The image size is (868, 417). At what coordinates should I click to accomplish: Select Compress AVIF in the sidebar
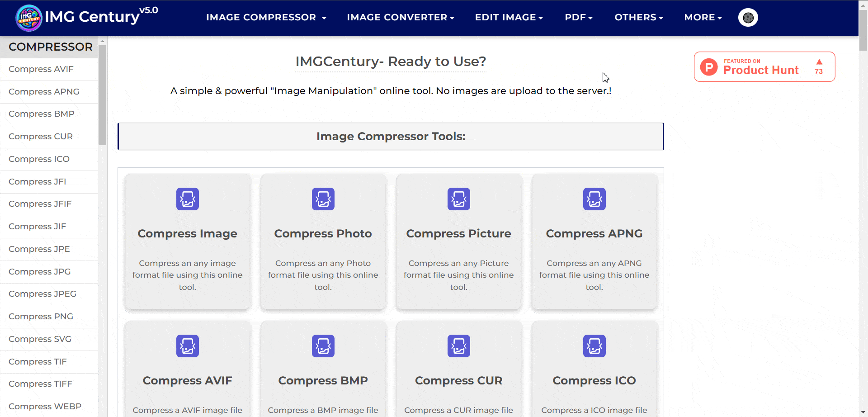(x=49, y=69)
